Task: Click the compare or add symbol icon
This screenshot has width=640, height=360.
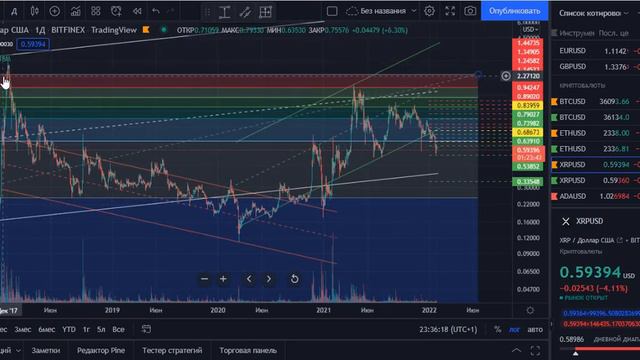Action: click(x=54, y=11)
